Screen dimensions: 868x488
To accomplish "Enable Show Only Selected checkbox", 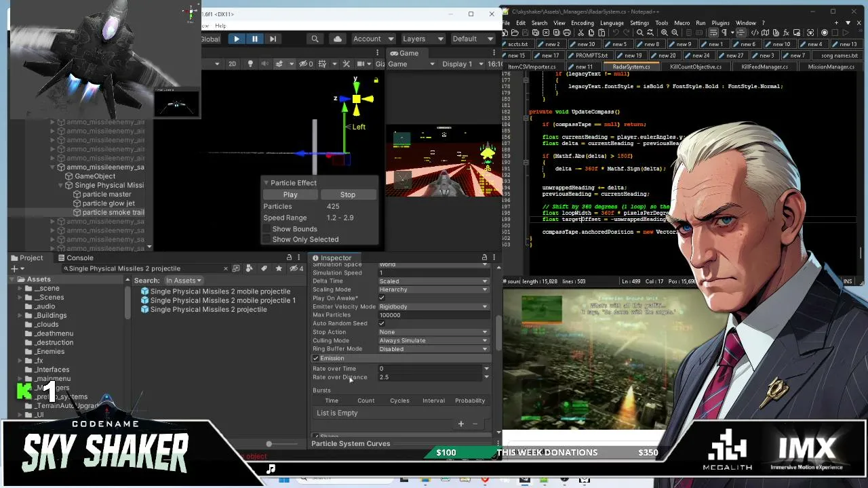I will (267, 239).
